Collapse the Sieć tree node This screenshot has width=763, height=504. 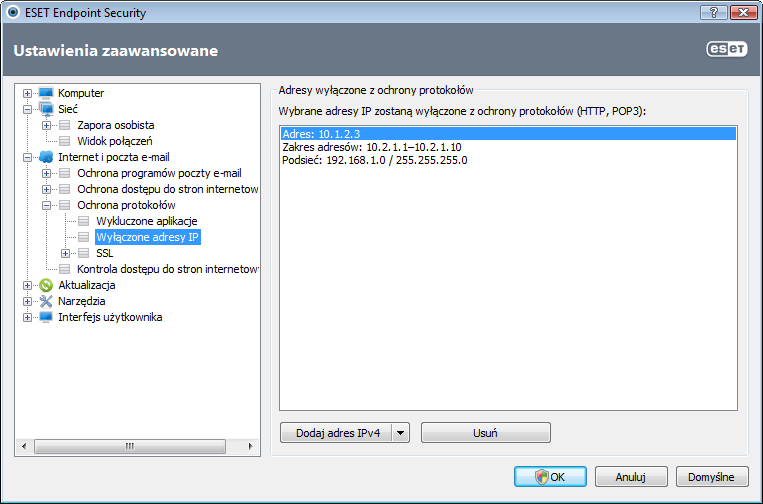click(27, 109)
